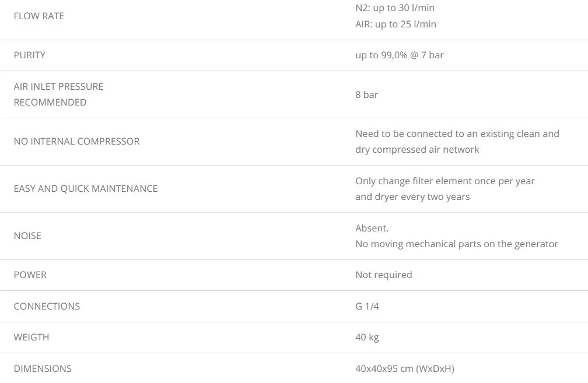Select the up to 99,0% @ 7 bar value
588x383 pixels.
(400, 55)
